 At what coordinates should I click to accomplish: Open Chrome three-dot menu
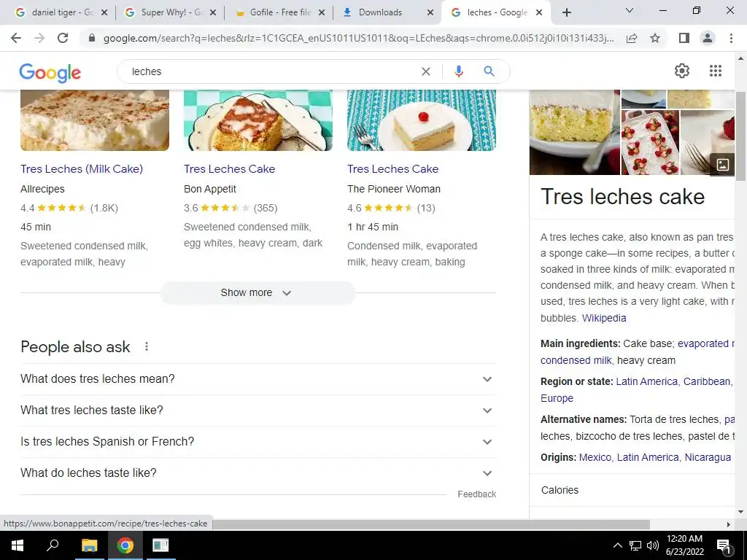coord(731,38)
